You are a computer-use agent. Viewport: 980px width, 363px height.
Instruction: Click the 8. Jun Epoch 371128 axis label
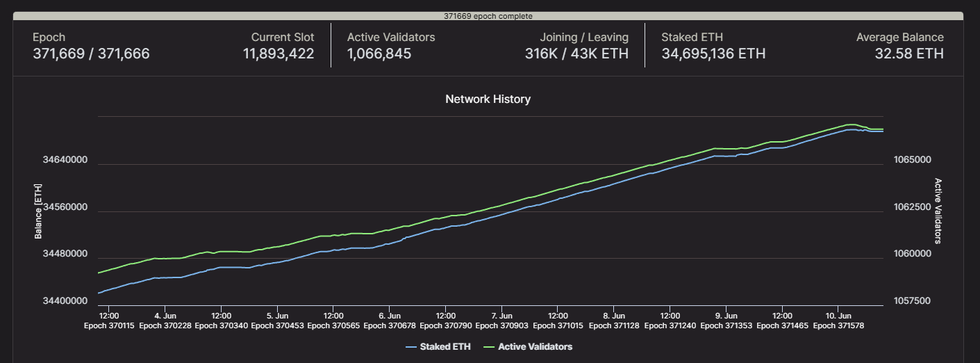pyautogui.click(x=614, y=320)
